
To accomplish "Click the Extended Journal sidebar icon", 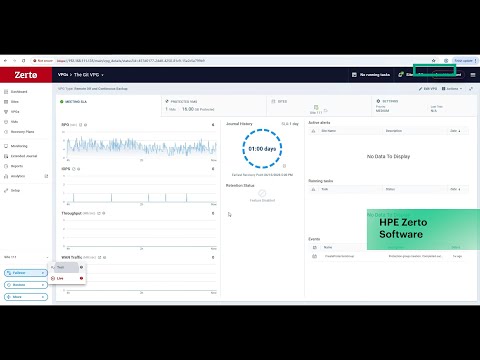I will (6, 156).
